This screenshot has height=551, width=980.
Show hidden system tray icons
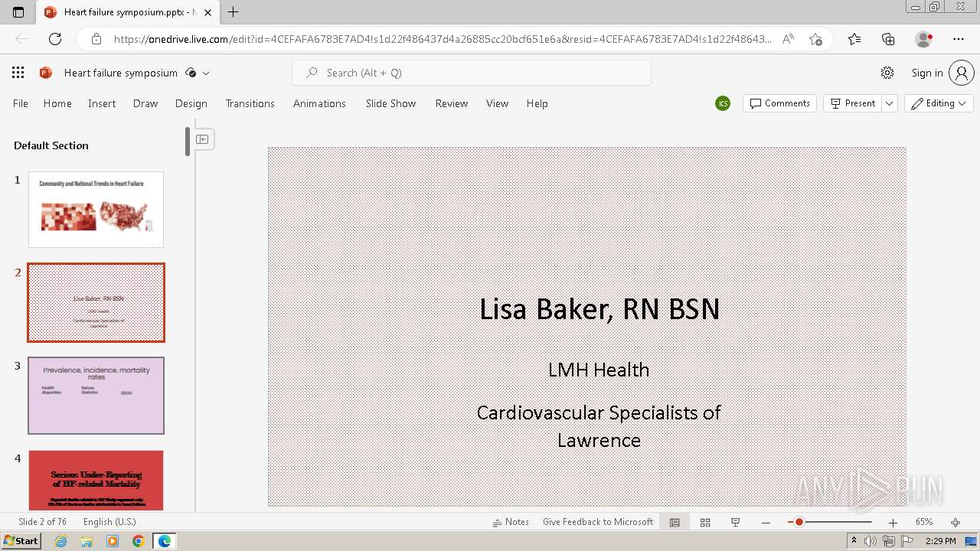click(x=854, y=541)
